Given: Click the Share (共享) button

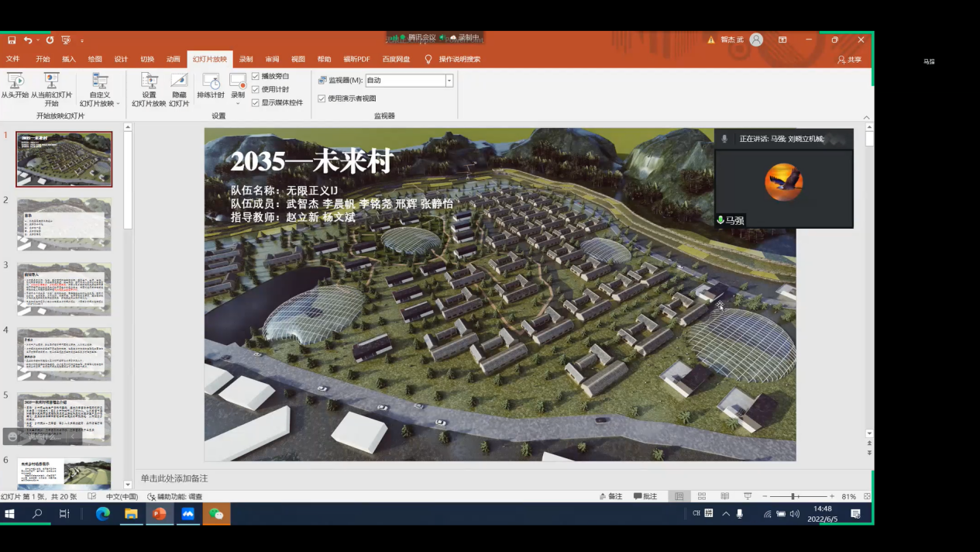Looking at the screenshot, I should [850, 60].
